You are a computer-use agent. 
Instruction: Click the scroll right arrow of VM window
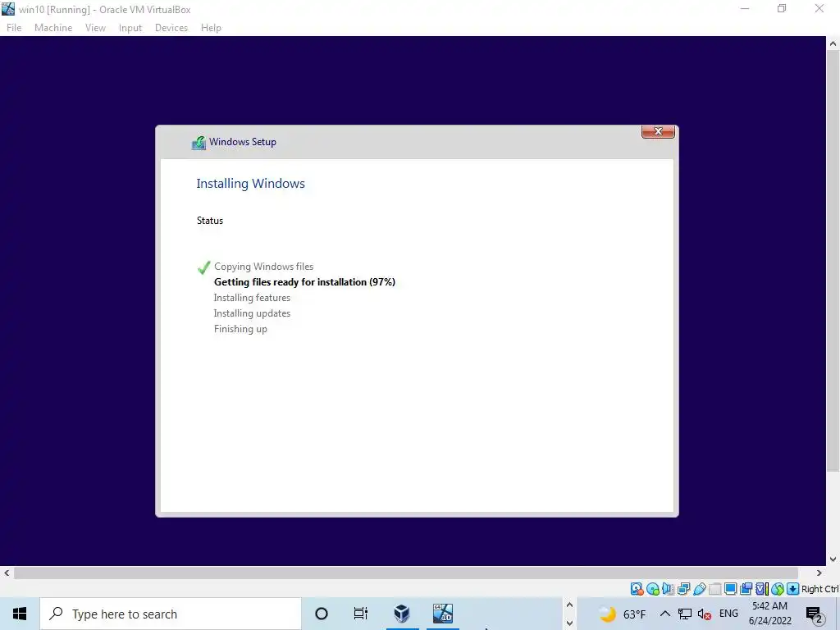point(819,573)
